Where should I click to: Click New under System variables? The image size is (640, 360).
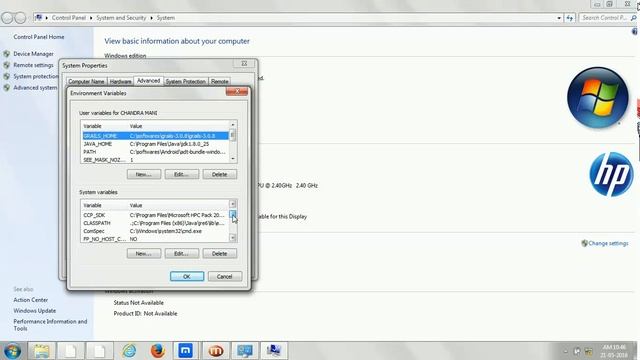144,253
